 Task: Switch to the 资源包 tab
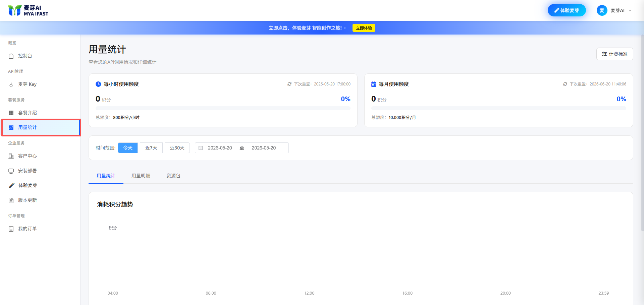point(173,176)
